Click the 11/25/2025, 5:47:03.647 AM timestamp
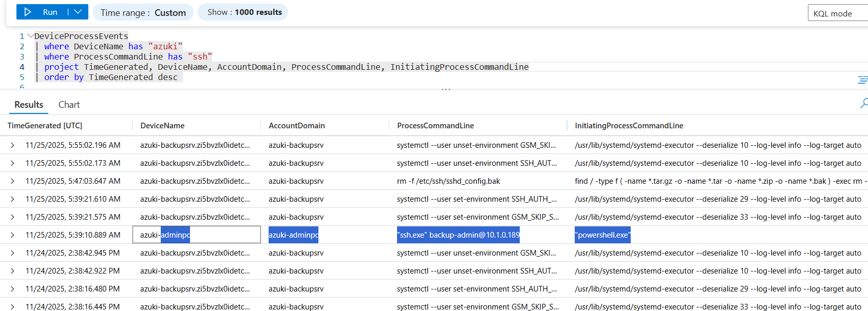 pos(73,181)
